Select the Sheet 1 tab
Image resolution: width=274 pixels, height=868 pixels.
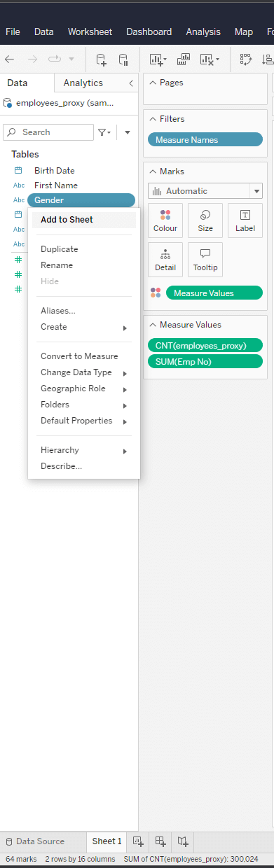tap(107, 841)
